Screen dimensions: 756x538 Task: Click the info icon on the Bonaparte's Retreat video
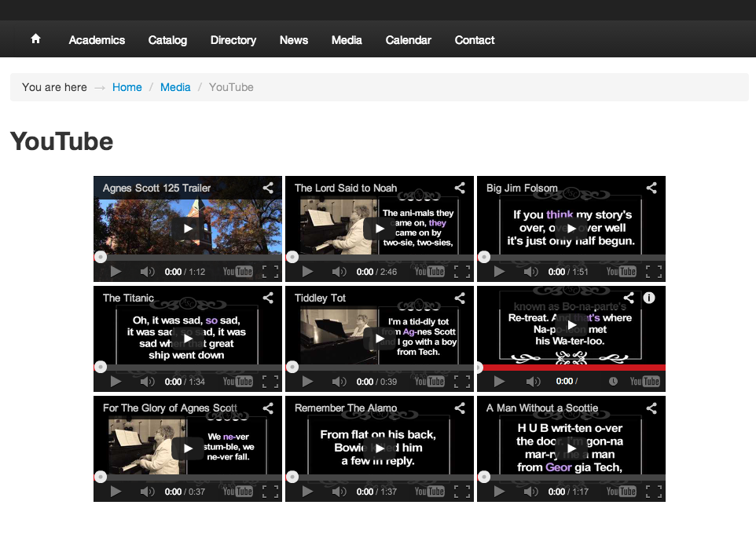(648, 298)
